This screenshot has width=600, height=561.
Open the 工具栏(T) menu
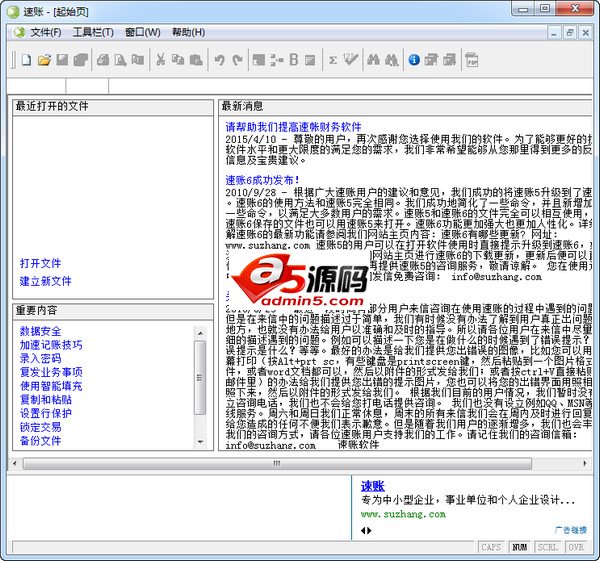pos(93,32)
